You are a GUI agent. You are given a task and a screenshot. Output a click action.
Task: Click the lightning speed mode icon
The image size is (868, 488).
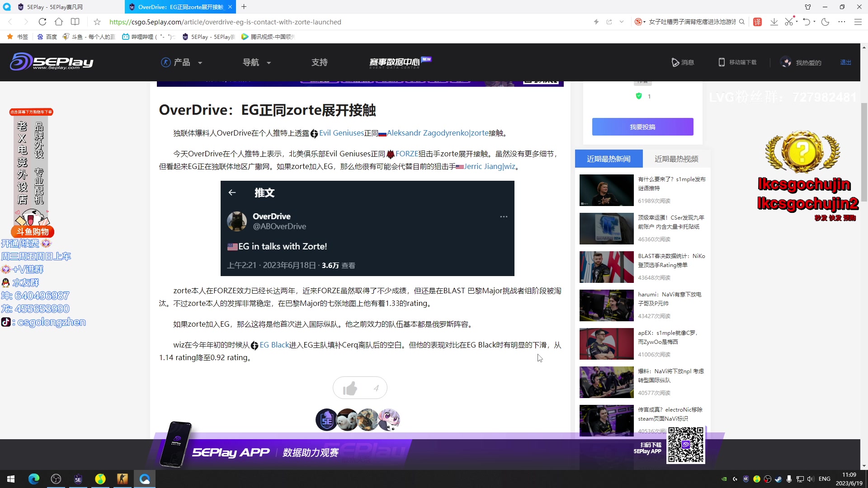(596, 22)
